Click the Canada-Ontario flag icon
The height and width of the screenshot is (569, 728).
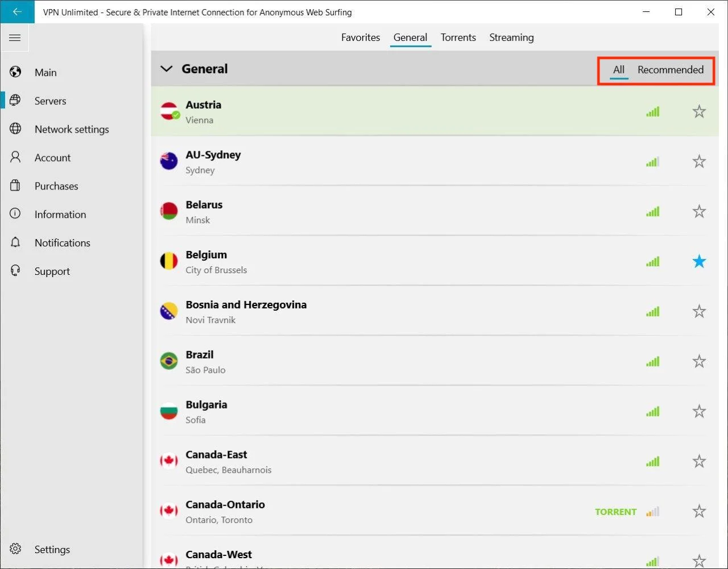click(x=169, y=511)
